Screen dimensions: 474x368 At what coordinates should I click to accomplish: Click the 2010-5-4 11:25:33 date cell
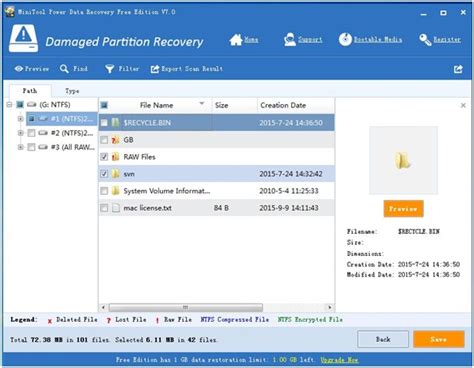(289, 191)
